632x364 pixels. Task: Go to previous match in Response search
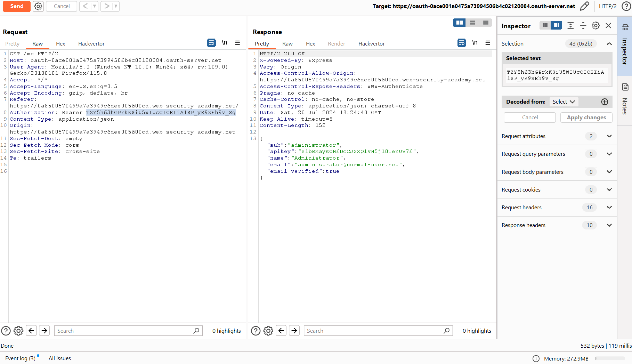tap(281, 331)
